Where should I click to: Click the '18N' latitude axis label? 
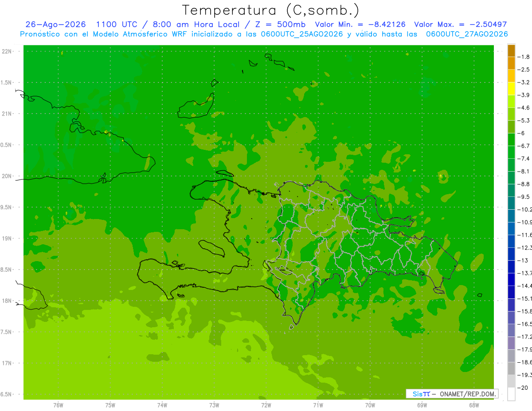tap(6, 301)
